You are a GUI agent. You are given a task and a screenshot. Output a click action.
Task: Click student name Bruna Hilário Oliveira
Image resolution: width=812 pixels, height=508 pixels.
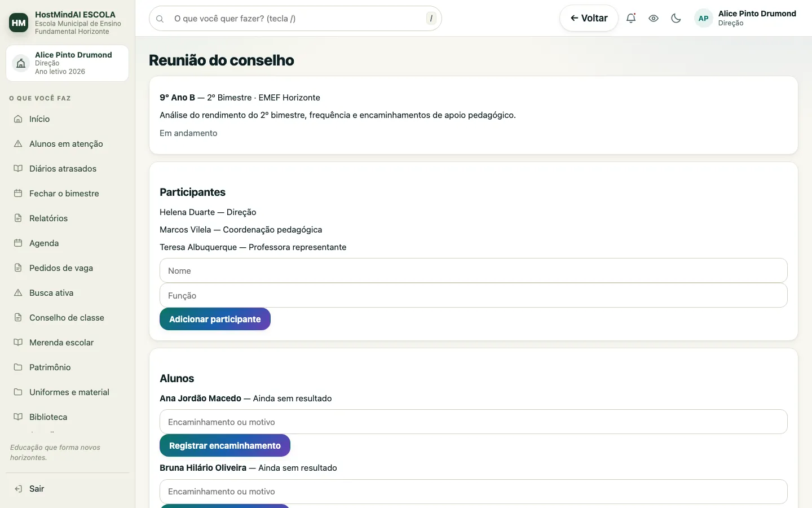point(203,468)
